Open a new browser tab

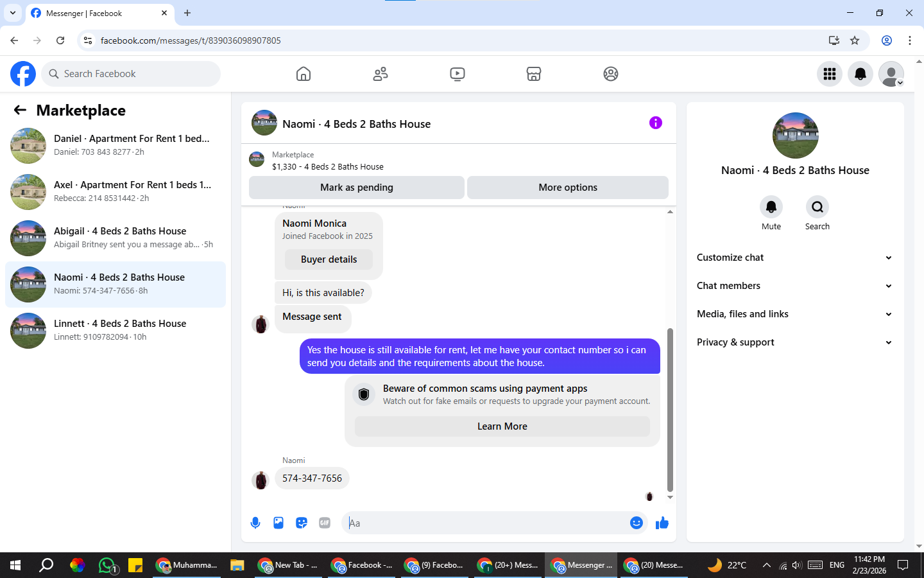(187, 13)
